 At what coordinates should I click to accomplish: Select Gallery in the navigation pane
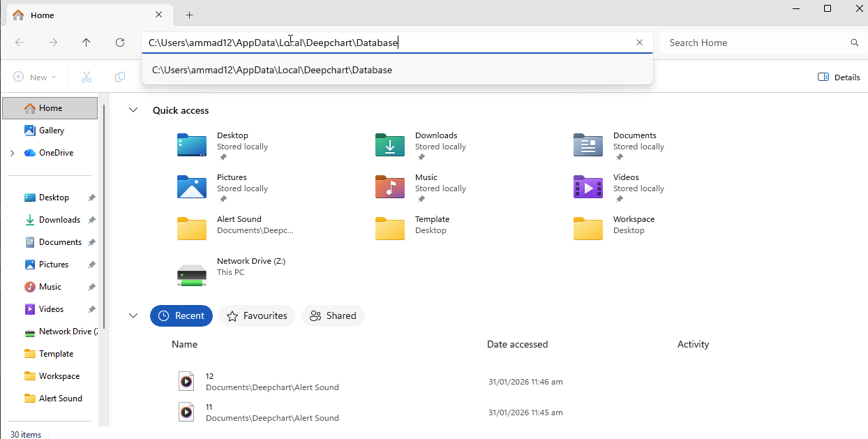(51, 131)
